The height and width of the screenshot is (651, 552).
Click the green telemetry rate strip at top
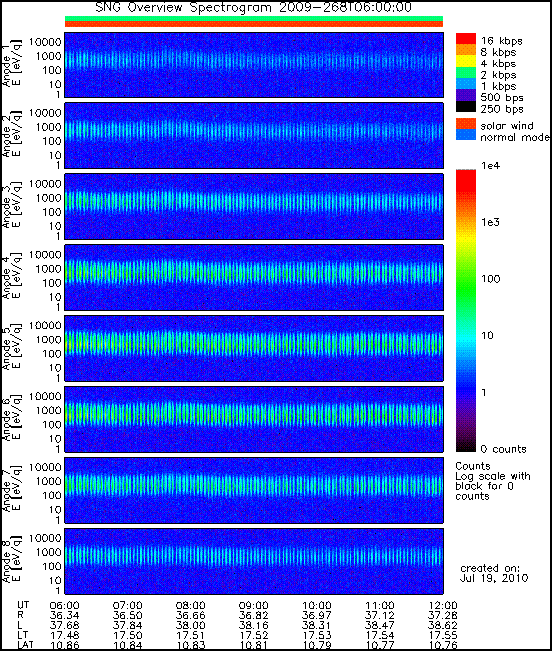(254, 19)
